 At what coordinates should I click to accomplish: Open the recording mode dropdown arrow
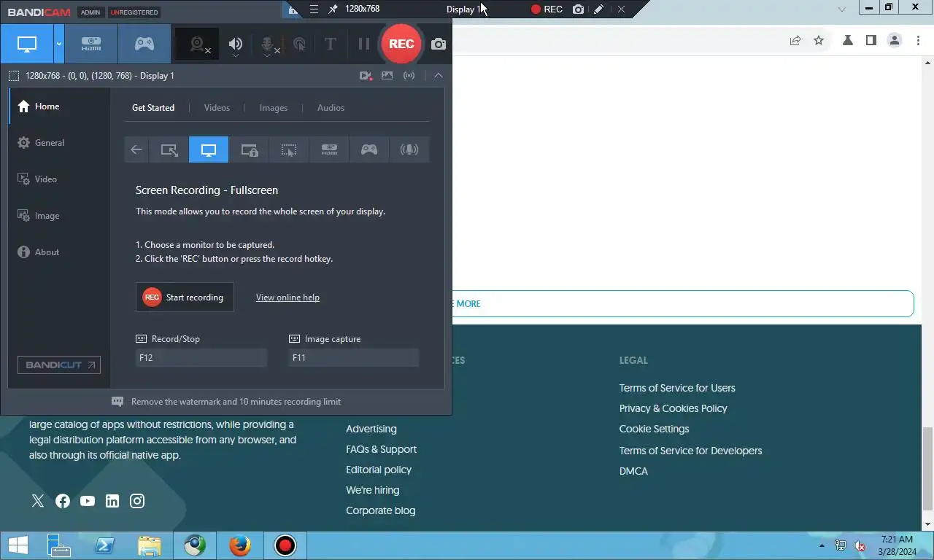(59, 44)
